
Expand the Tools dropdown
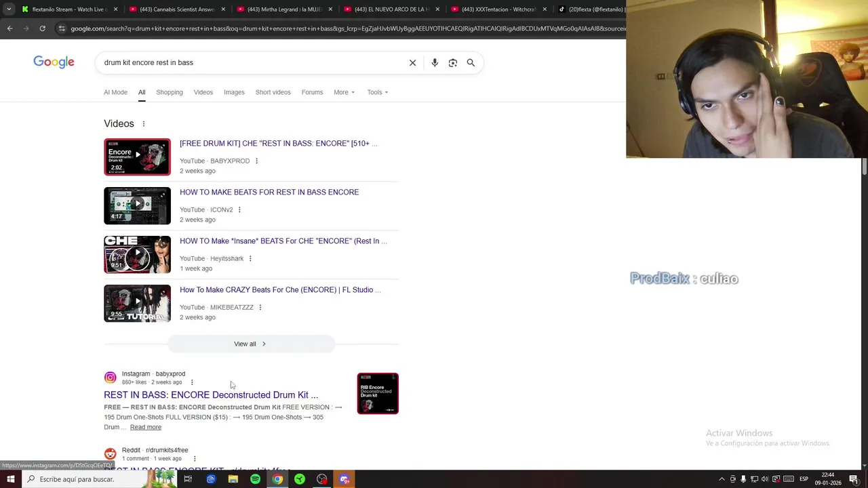click(378, 92)
